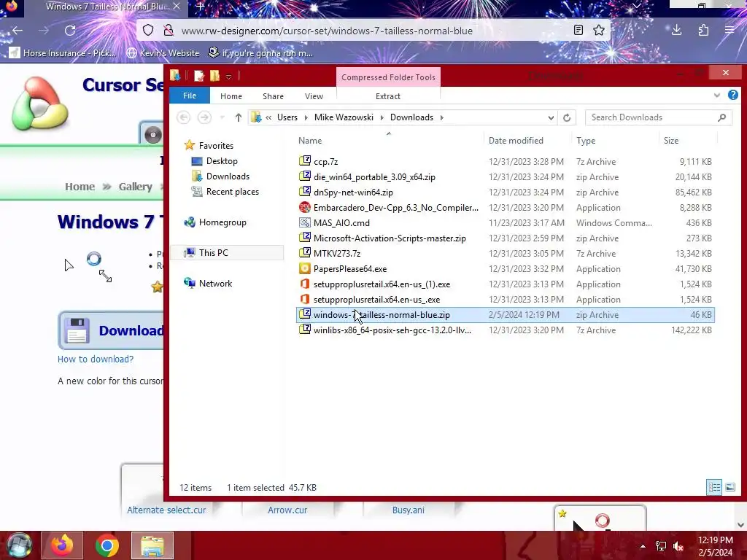Select PapersPlease64.exe file
747x560 pixels.
(350, 269)
